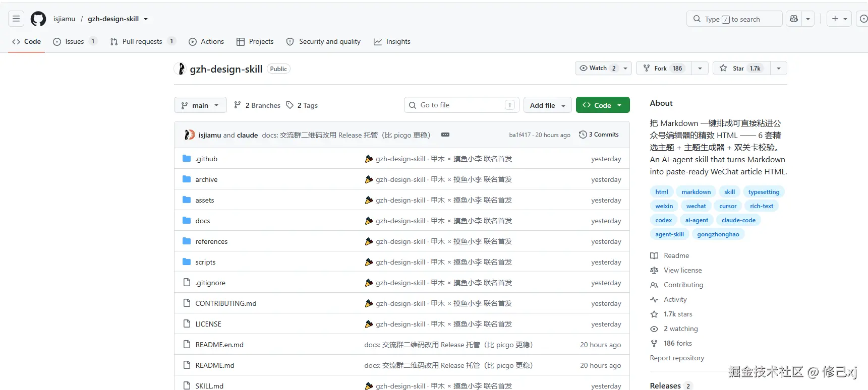The height and width of the screenshot is (390, 868).
Task: Click the Type / to search box
Action: coord(734,19)
